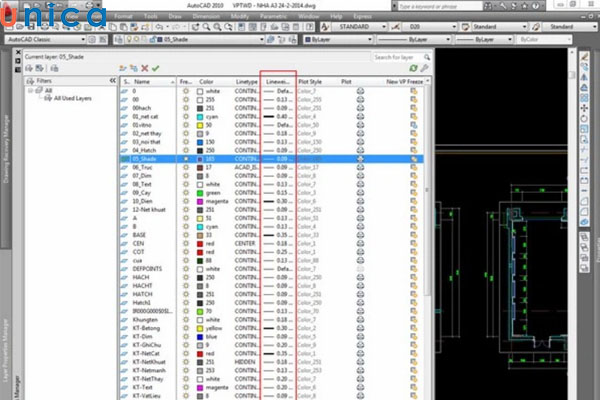Open the ByLayer color control dropdown
The height and width of the screenshot is (400, 600).
click(x=370, y=39)
